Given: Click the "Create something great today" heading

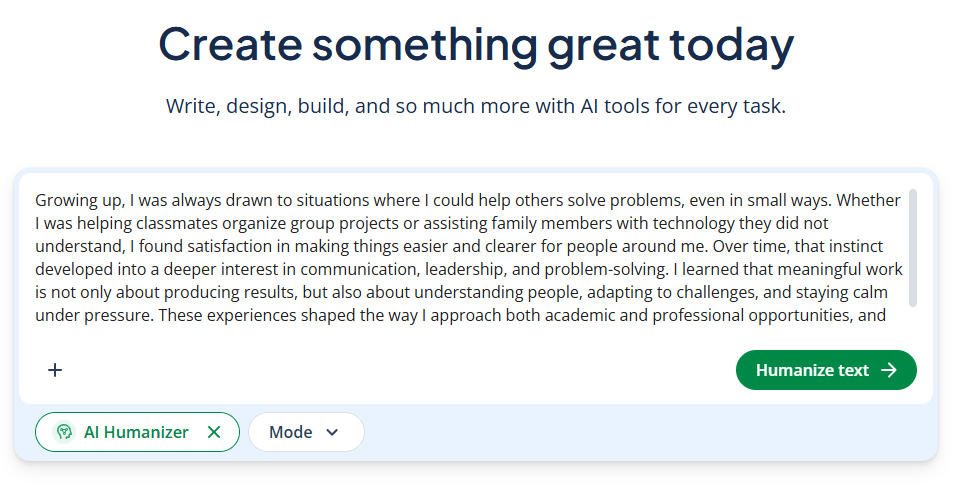Looking at the screenshot, I should click(476, 45).
